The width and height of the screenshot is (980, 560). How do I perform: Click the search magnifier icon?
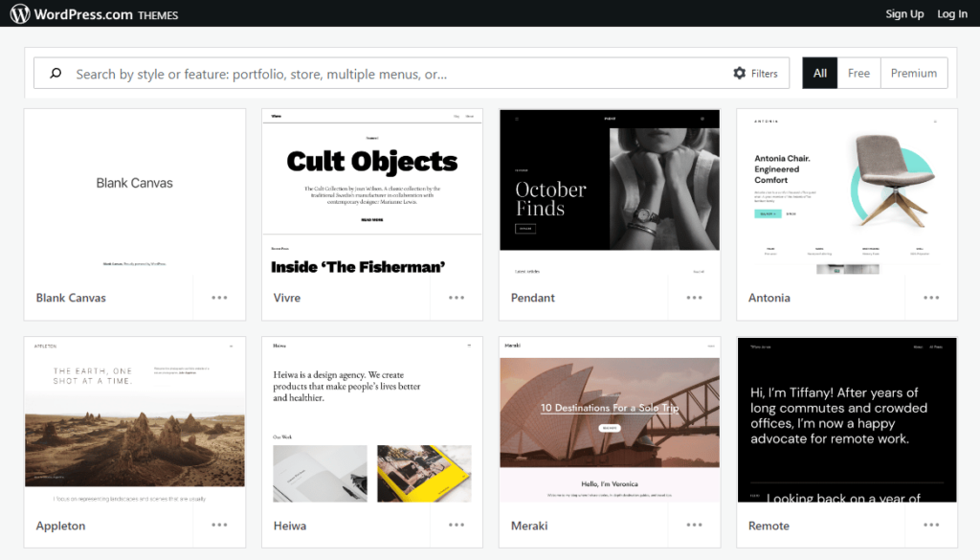pyautogui.click(x=56, y=73)
